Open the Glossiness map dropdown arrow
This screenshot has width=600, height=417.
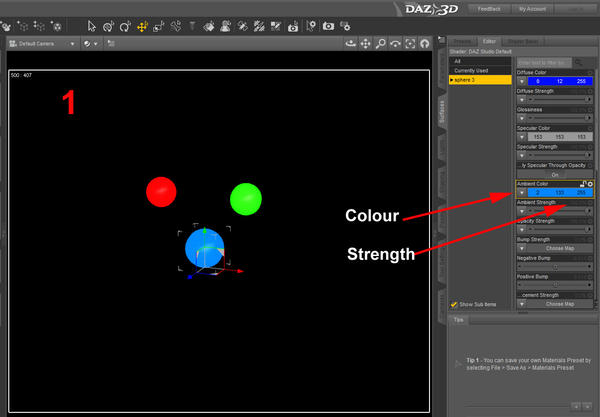coord(522,118)
